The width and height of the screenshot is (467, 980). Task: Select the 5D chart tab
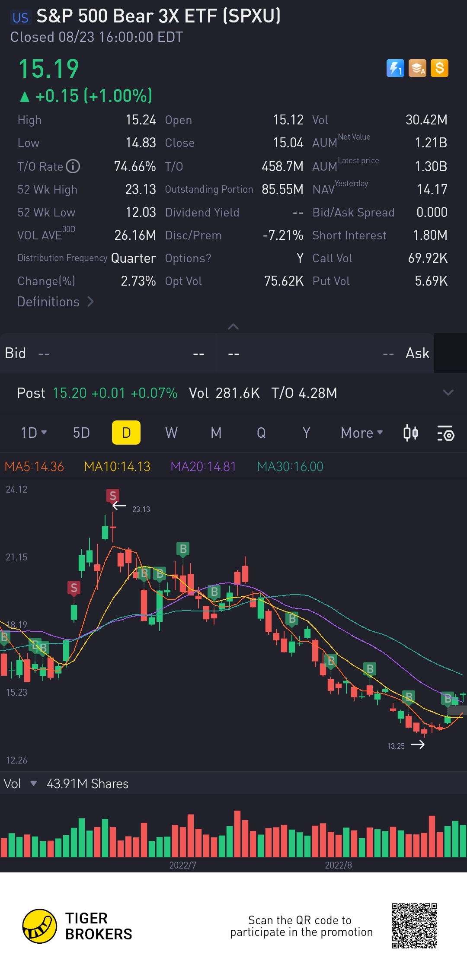[x=81, y=433]
